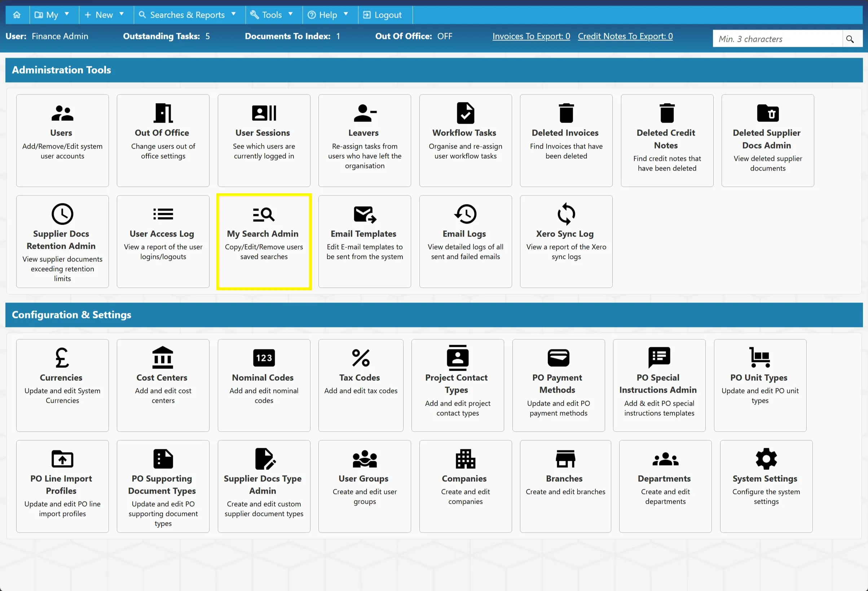This screenshot has width=868, height=591.
Task: Open the Supplier Docs Type Admin edit-document icon
Action: (265, 459)
